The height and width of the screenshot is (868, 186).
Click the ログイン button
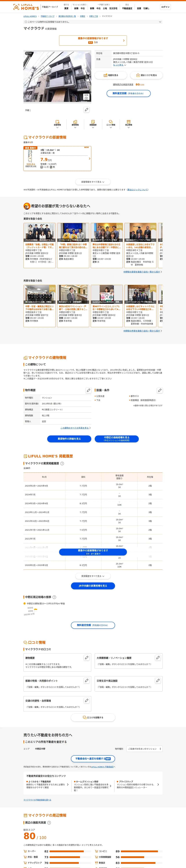pyautogui.click(x=165, y=7)
